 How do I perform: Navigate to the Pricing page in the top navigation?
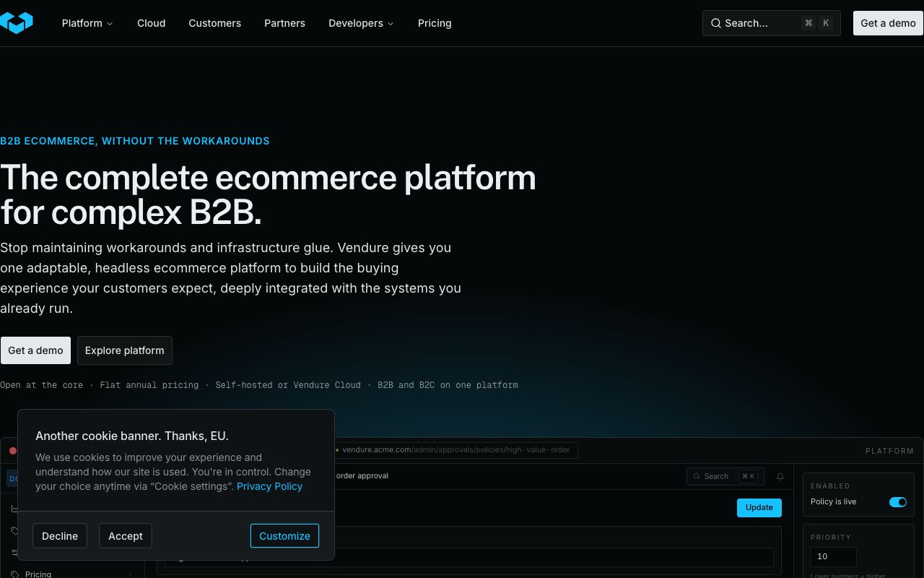pos(435,23)
